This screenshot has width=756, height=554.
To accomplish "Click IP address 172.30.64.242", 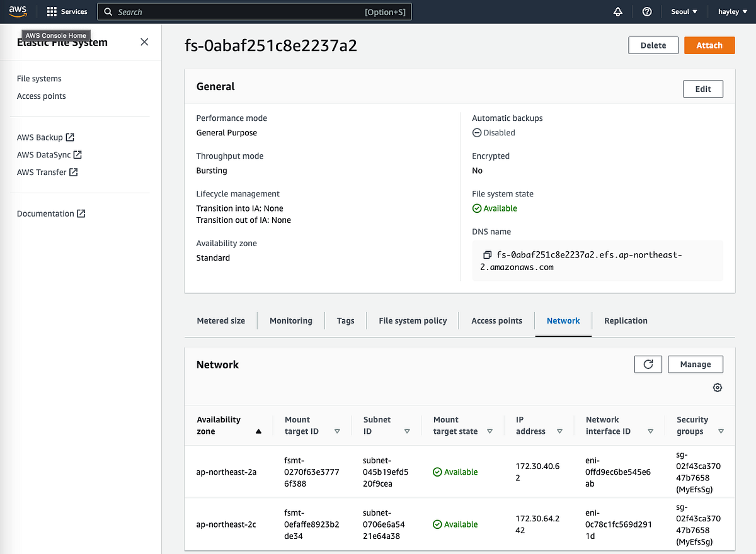I will (x=539, y=524).
